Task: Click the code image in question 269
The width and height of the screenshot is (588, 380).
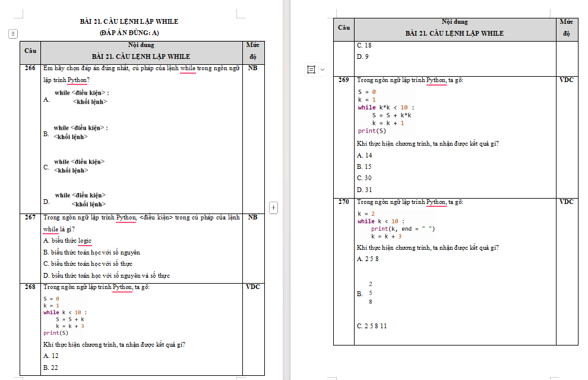Action: 385,111
